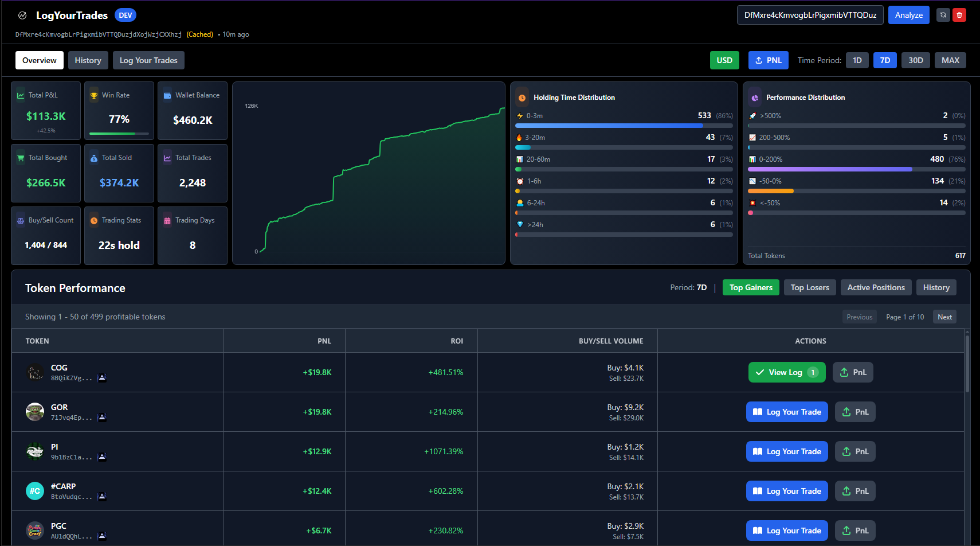Click the clock icon in Holding Time Distribution
Image resolution: width=980 pixels, height=546 pixels.
522,97
